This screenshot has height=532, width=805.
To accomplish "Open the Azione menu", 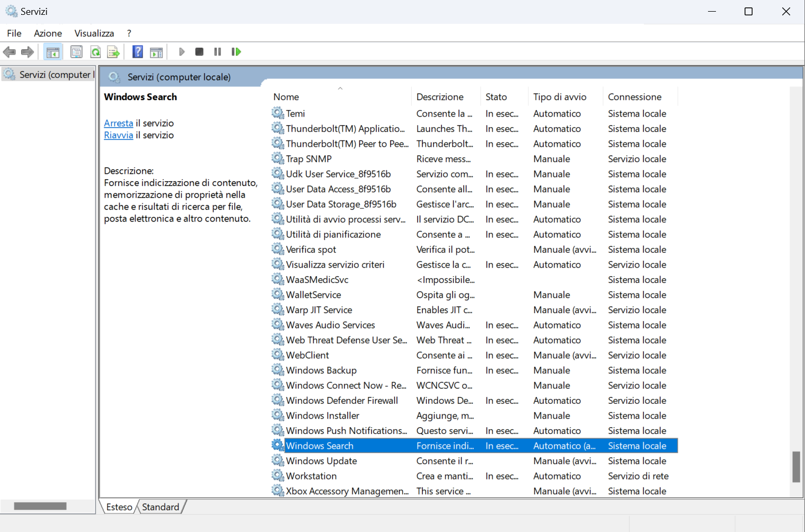I will pos(48,33).
